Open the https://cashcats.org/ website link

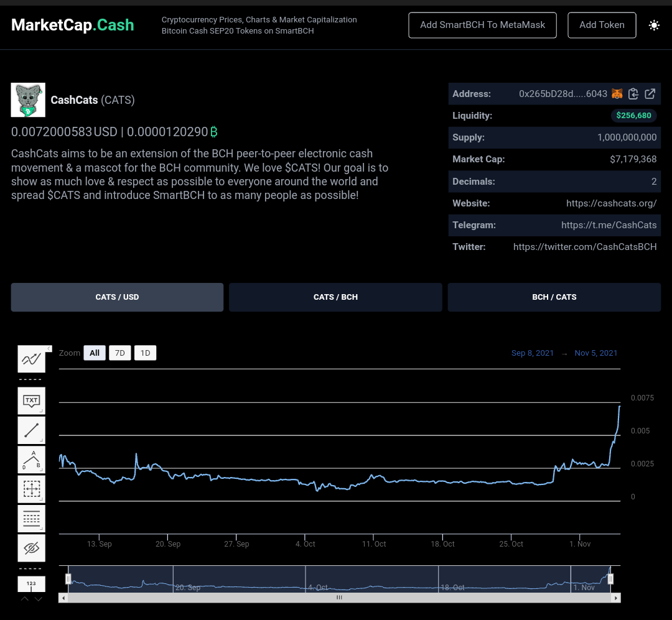[x=611, y=203]
